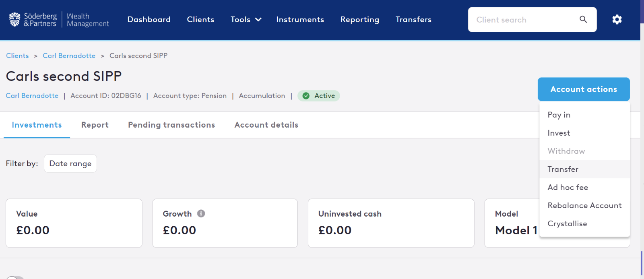Open the Date range filter
Viewport: 644px width, 279px height.
(x=70, y=163)
